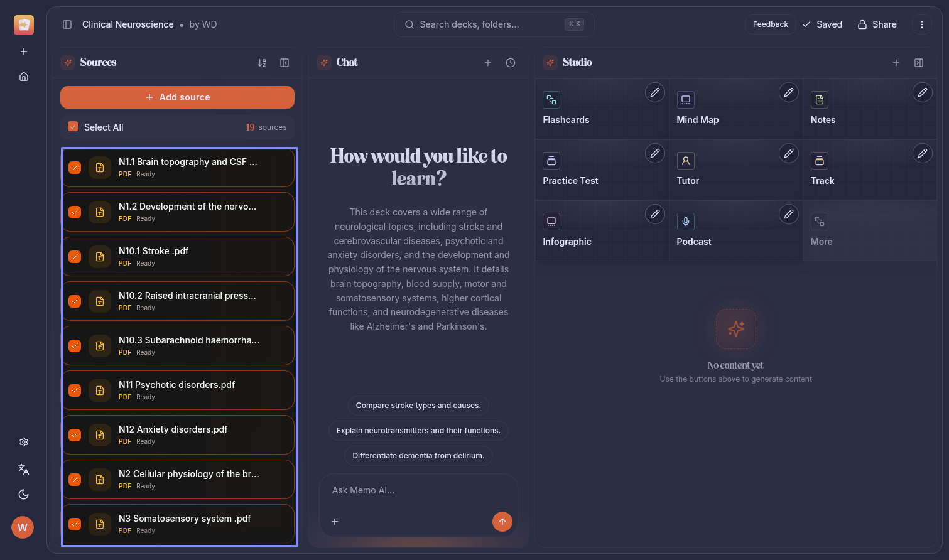
Task: Uncheck N10.1 Stroke source checkbox
Action: 75,257
